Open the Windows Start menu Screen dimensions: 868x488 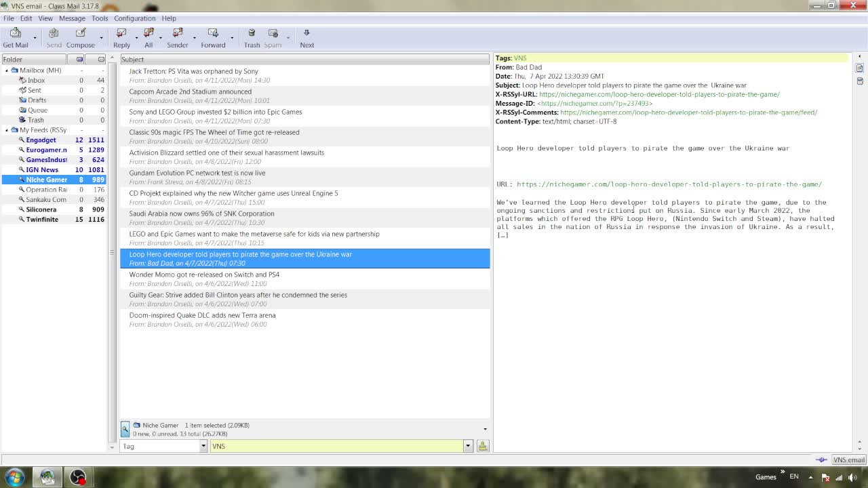[15, 477]
